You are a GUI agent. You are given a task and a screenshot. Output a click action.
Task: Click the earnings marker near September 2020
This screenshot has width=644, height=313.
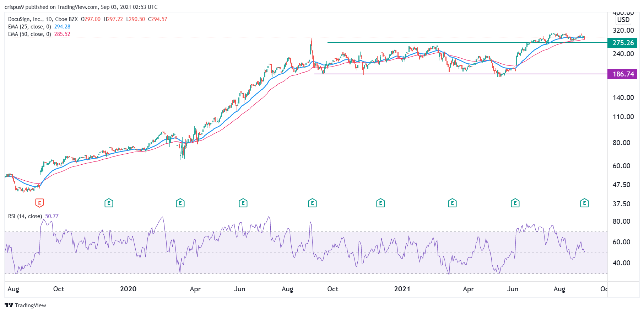pos(312,203)
